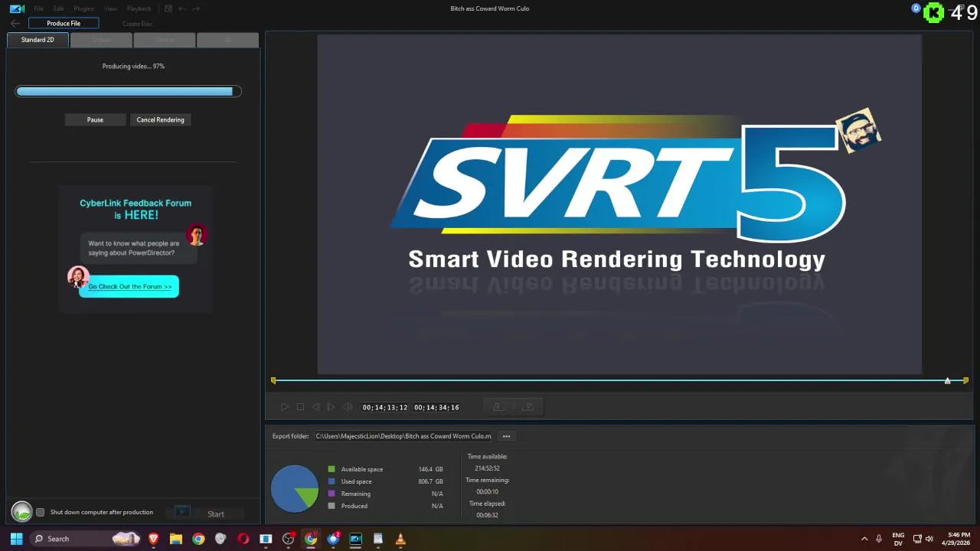This screenshot has height=551, width=980.
Task: Click the green eco leaf icon
Action: pyautogui.click(x=21, y=512)
